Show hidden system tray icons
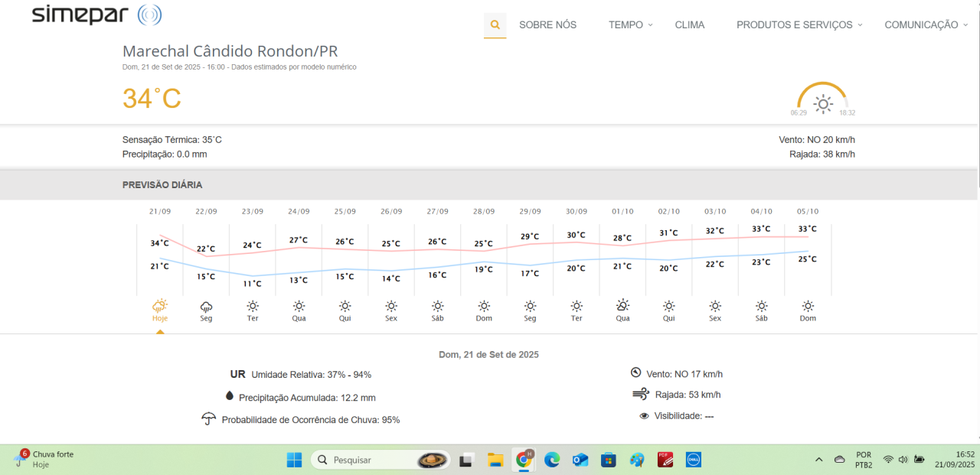Image resolution: width=980 pixels, height=475 pixels. click(x=818, y=460)
